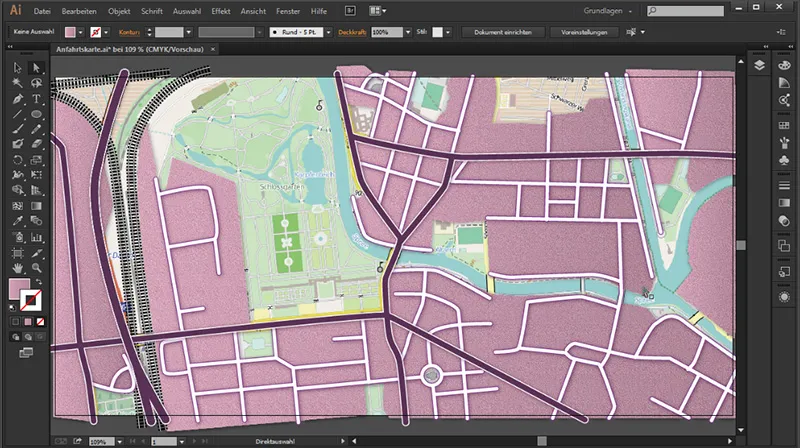Click the Dokument einrichten button

point(503,32)
